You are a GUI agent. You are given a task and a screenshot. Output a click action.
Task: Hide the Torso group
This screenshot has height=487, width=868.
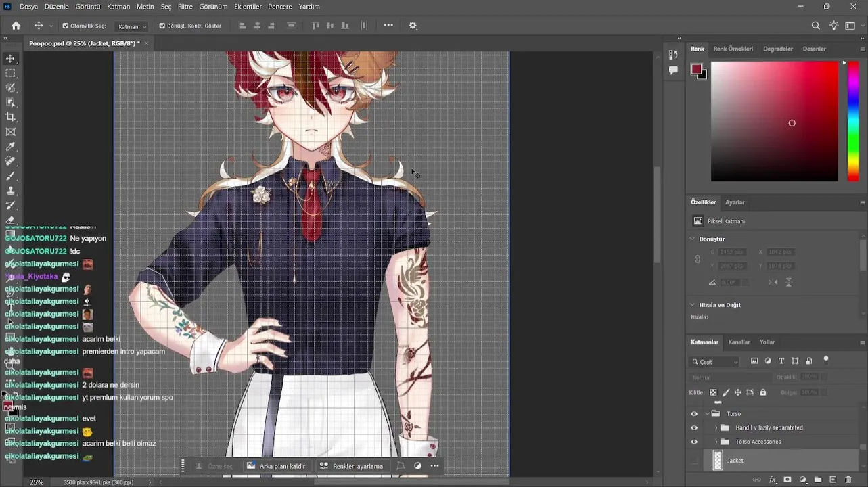pyautogui.click(x=693, y=414)
